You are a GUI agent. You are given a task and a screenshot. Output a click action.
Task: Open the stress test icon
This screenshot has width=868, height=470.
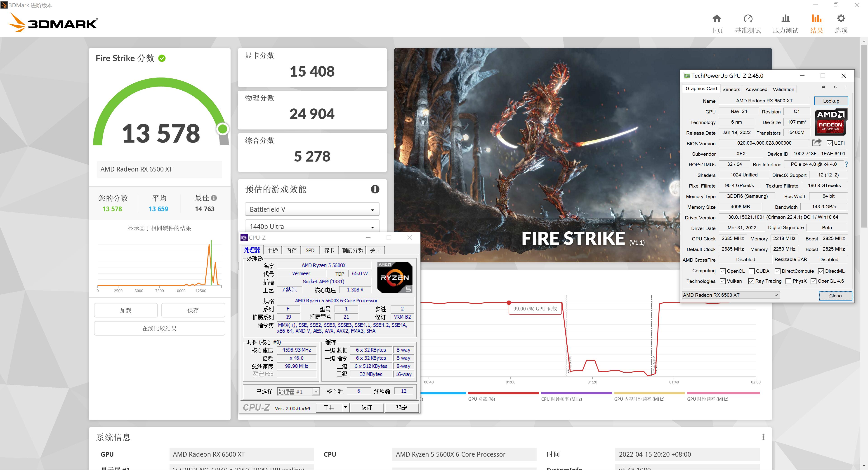(x=785, y=19)
